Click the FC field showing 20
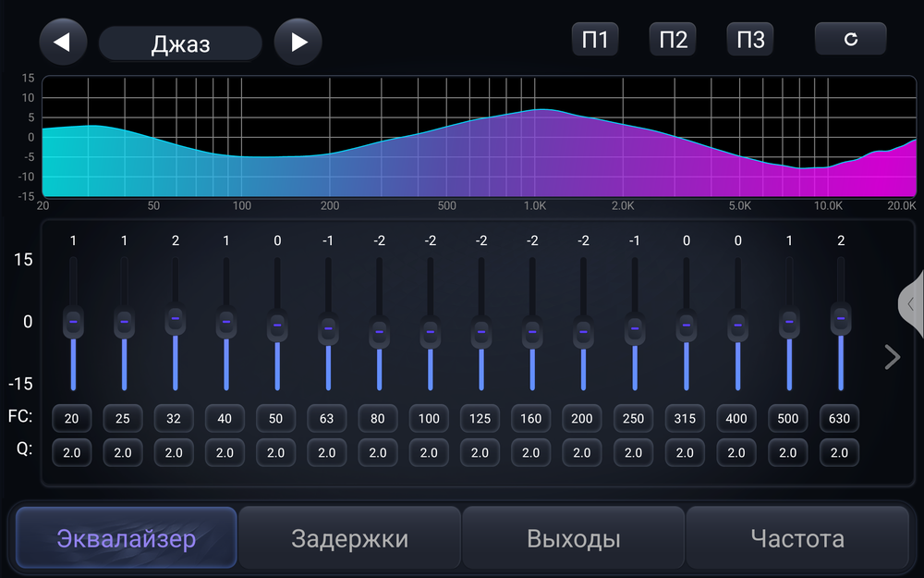The image size is (924, 578). [x=71, y=419]
